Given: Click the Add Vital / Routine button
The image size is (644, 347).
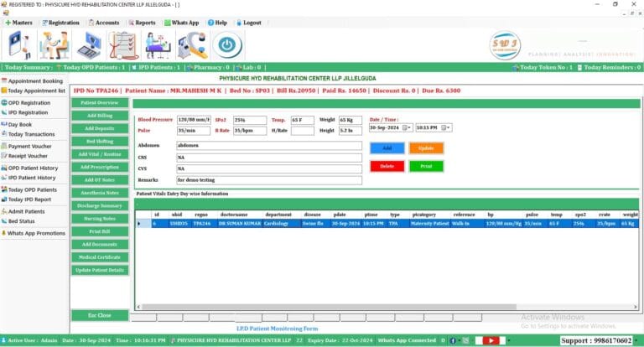Looking at the screenshot, I should pos(100,154).
